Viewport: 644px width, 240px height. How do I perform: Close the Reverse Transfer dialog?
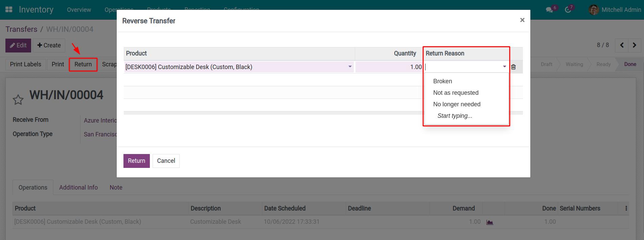click(x=522, y=20)
